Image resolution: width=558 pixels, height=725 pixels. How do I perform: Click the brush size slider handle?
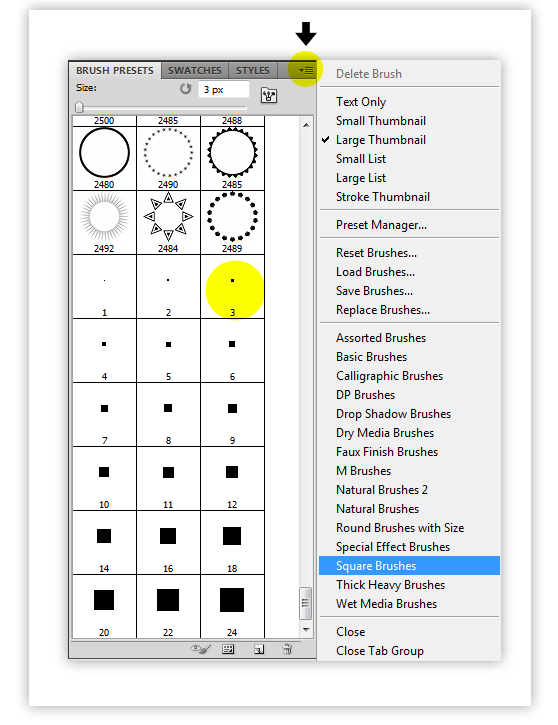[79, 107]
